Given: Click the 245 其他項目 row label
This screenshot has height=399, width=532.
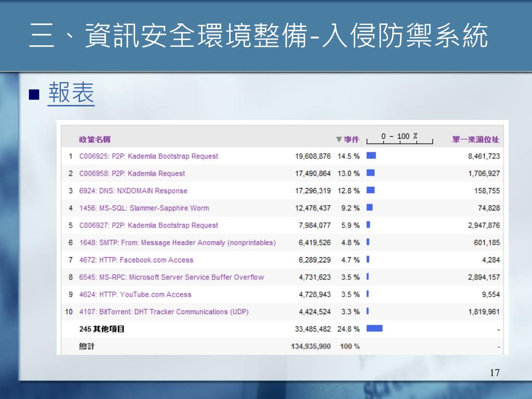Looking at the screenshot, I should [x=102, y=329].
